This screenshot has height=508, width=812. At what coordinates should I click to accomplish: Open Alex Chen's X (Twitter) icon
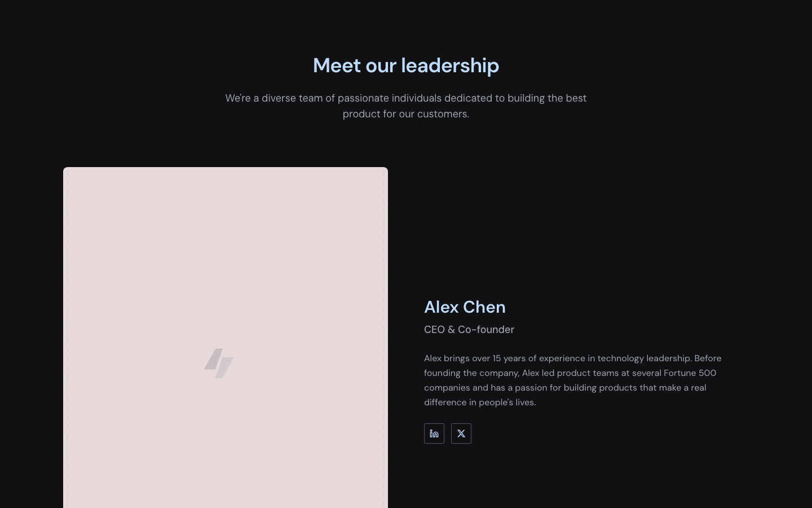[461, 433]
